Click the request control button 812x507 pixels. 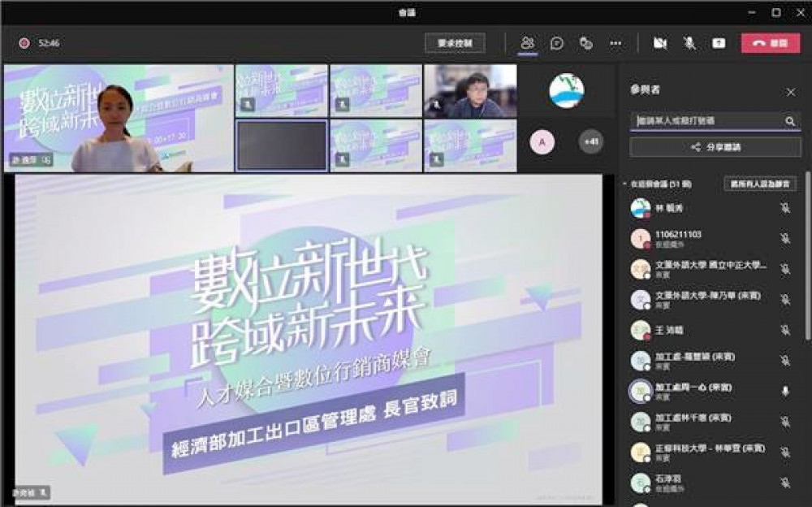pos(456,43)
